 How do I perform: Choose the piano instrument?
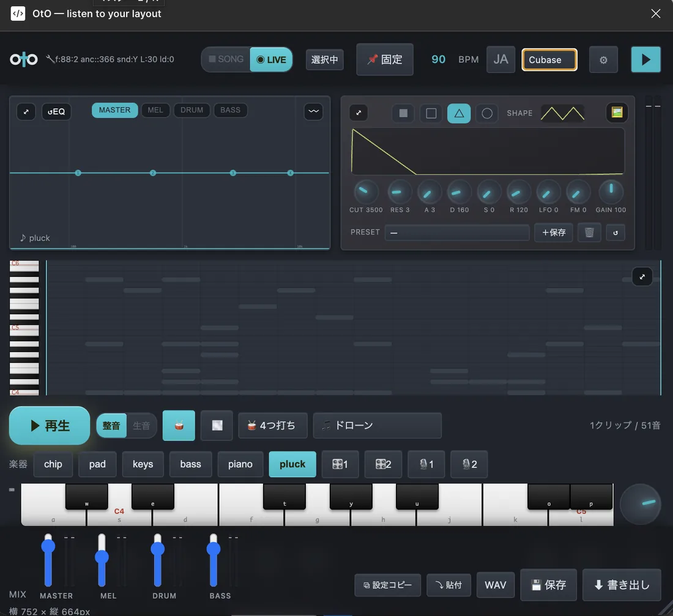[240, 464]
